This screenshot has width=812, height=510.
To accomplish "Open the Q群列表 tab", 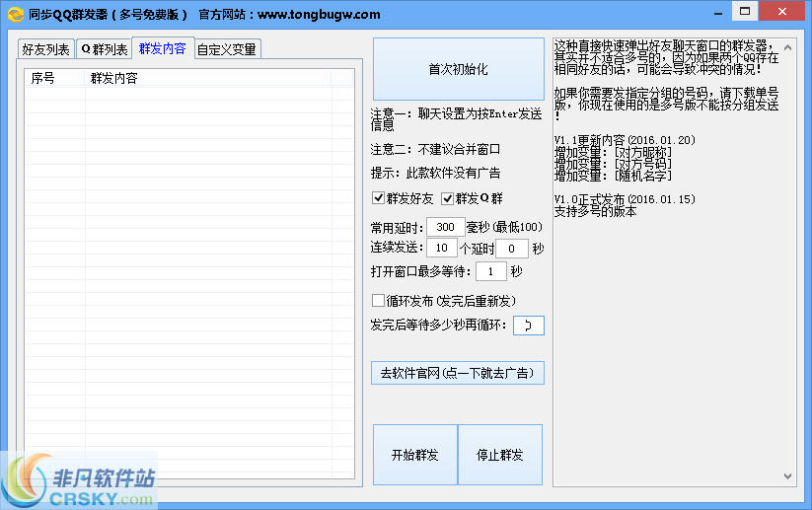I will (105, 49).
